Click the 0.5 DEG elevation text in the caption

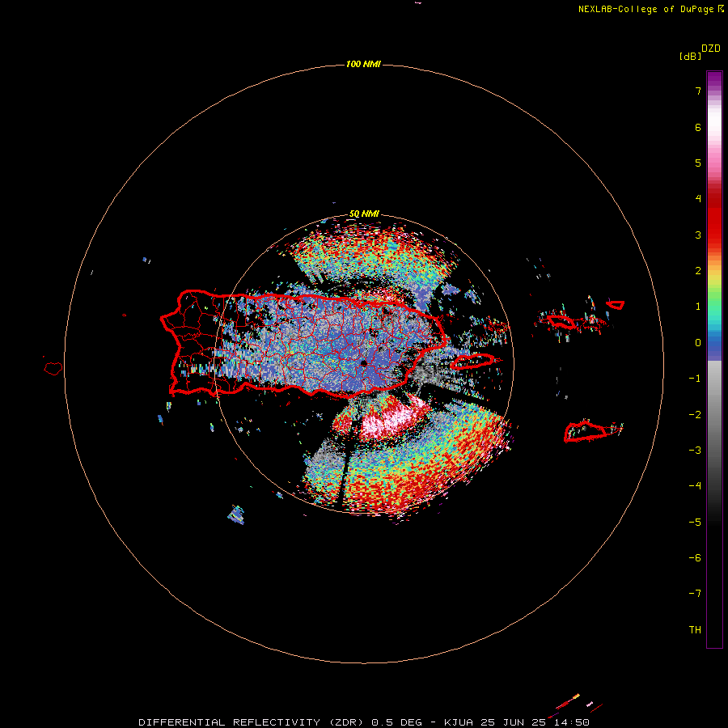pyautogui.click(x=396, y=722)
